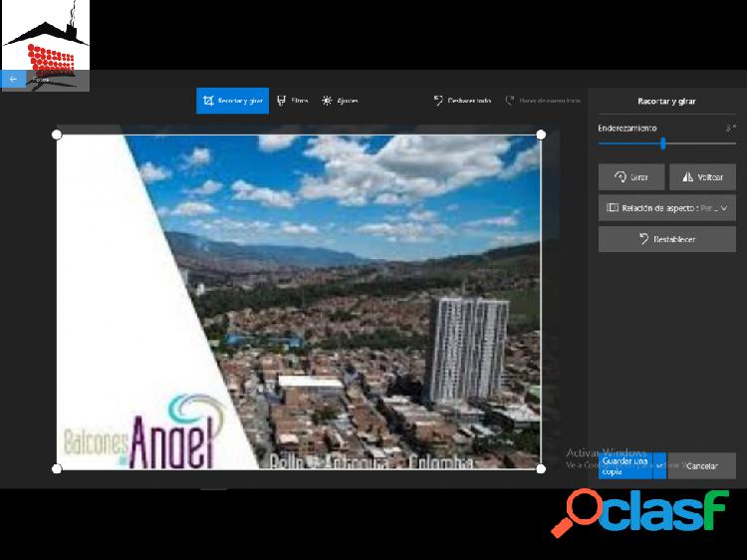This screenshot has height=560, width=747.
Task: Save with Guardar una copia
Action: click(625, 465)
